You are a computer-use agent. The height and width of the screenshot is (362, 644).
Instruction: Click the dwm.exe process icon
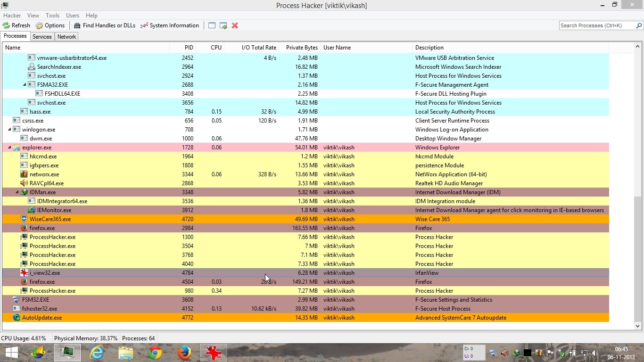[24, 139]
